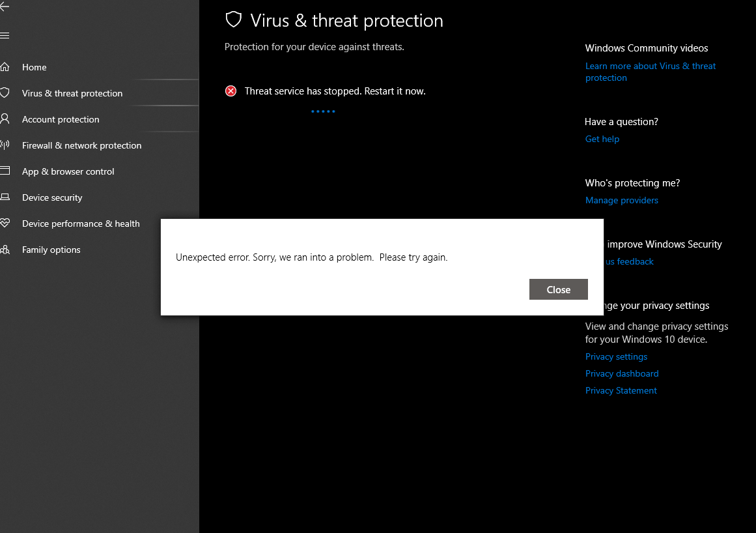
Task: Open the Privacy Statement link
Action: coord(621,390)
